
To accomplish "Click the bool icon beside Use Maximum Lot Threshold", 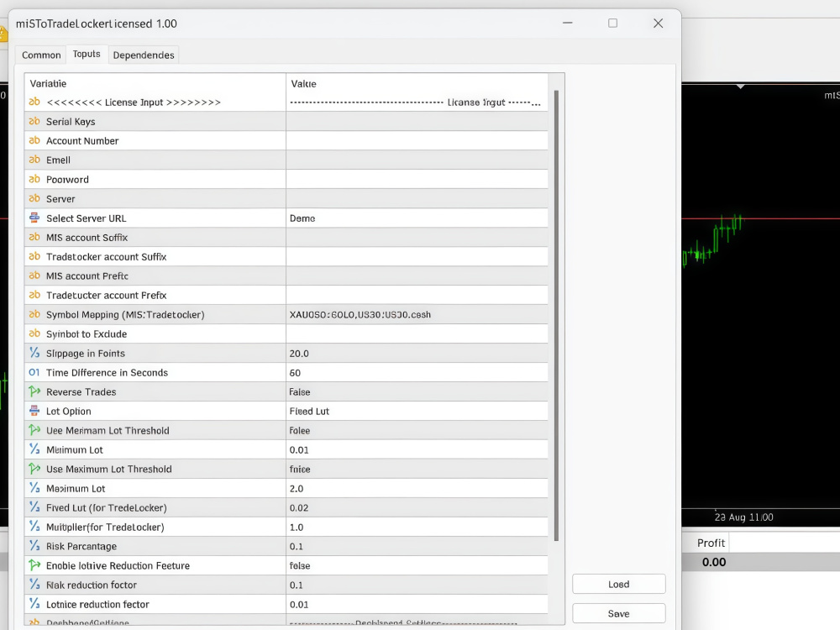I will click(x=34, y=468).
